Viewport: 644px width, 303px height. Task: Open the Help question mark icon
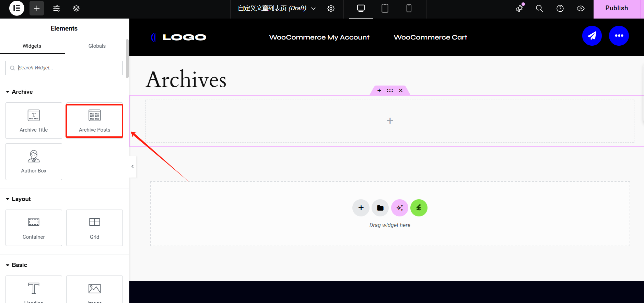tap(560, 8)
